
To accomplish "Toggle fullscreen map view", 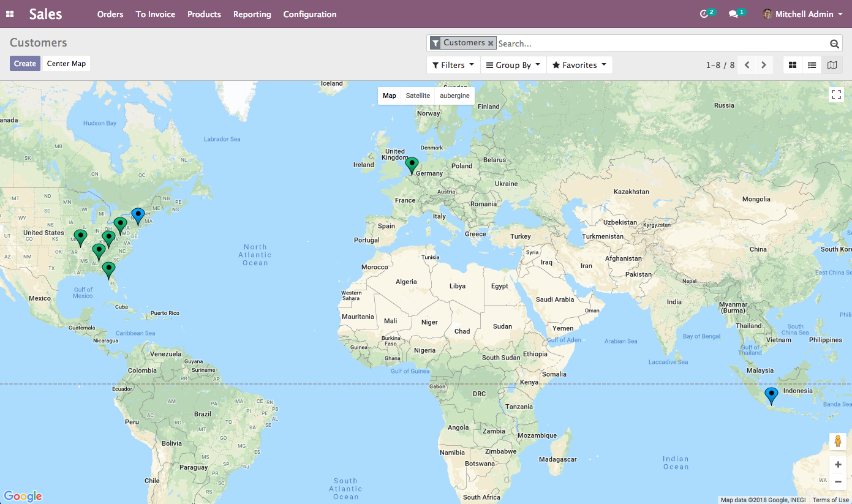I will click(837, 95).
